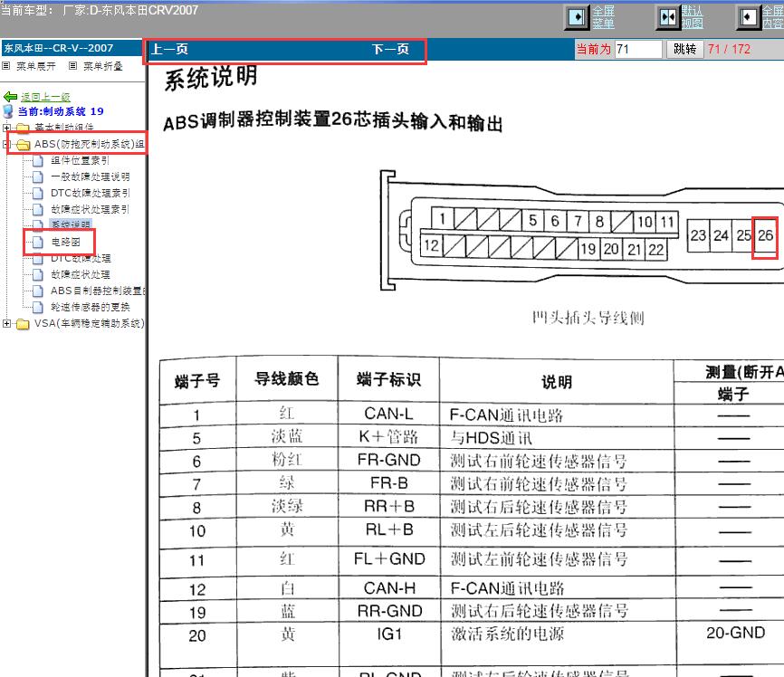The image size is (784, 677).
Task: Expand the 基本制动组件 tree node
Action: click(6, 128)
